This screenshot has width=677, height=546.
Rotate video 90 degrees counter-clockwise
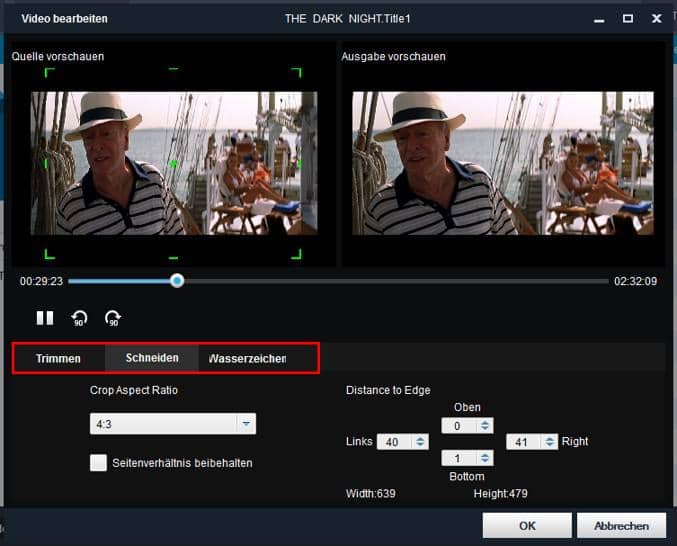click(79, 318)
